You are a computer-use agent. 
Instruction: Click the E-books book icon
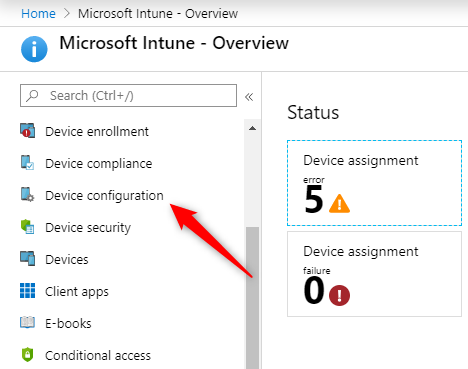[x=27, y=323]
